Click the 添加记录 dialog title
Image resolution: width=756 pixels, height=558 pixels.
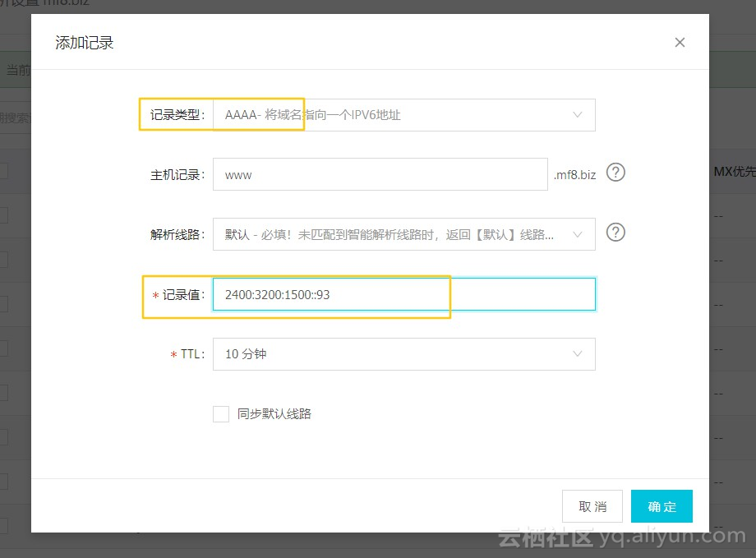85,43
